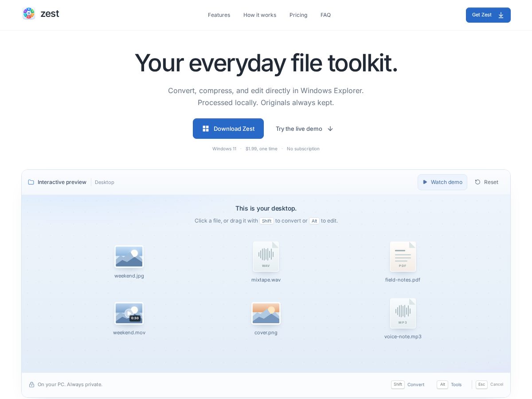Screen dimensions: 532x399
Task: Click the 'This is your desktop.' heading
Action: (266, 208)
